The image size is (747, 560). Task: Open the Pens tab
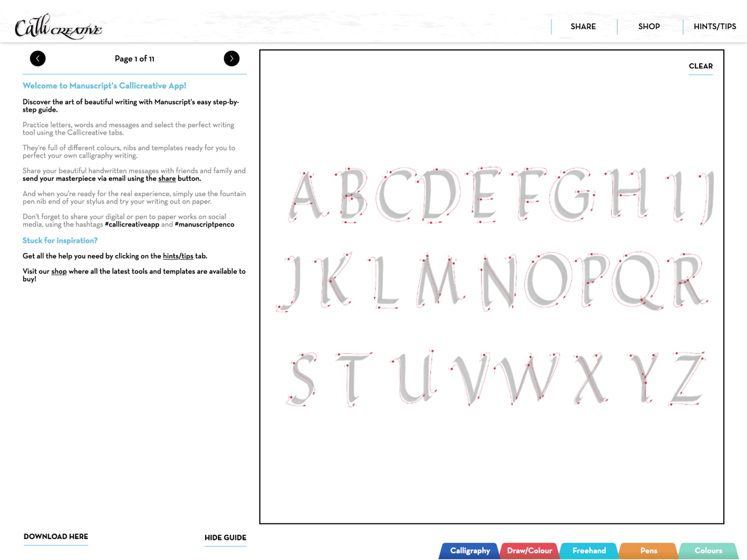pyautogui.click(x=648, y=551)
